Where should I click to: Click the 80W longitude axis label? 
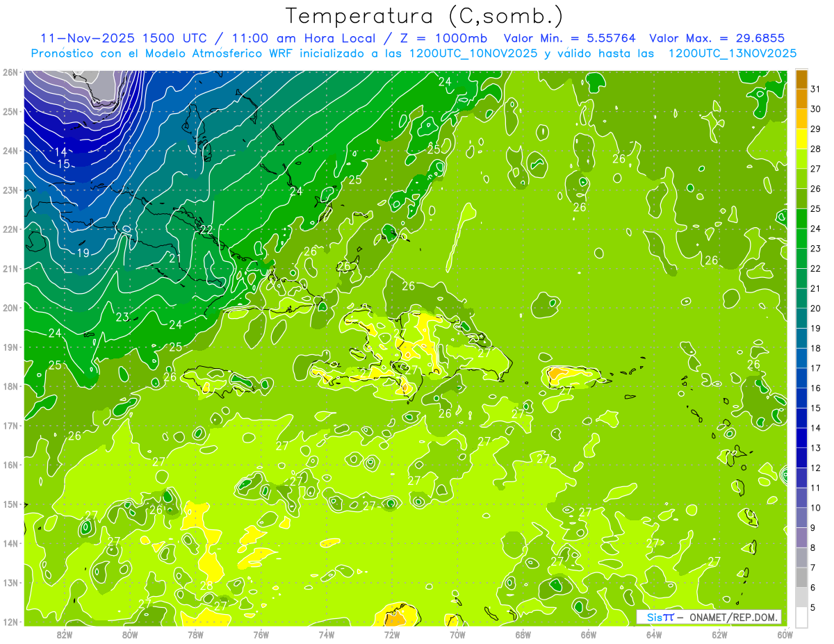coord(130,634)
